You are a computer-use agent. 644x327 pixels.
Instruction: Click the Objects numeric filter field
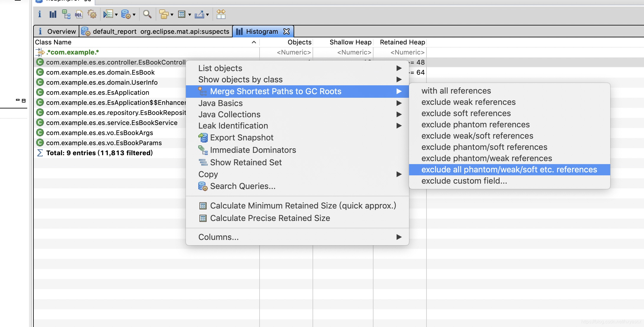click(x=286, y=52)
